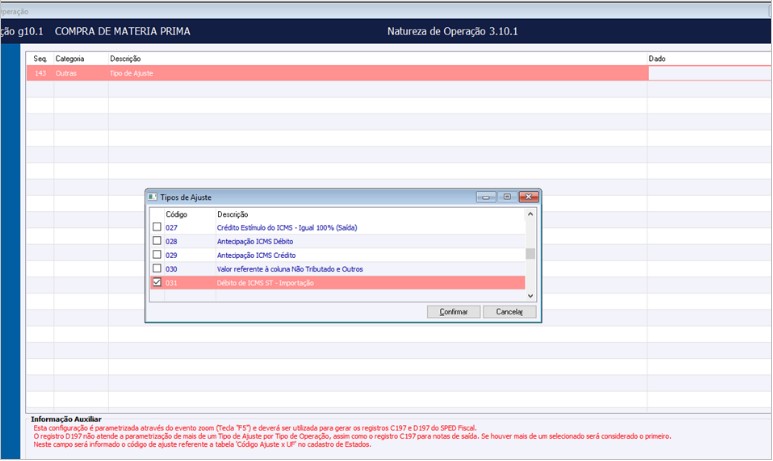Select 'Tipo de Ajuste' in row 143
773x461 pixels.
132,73
